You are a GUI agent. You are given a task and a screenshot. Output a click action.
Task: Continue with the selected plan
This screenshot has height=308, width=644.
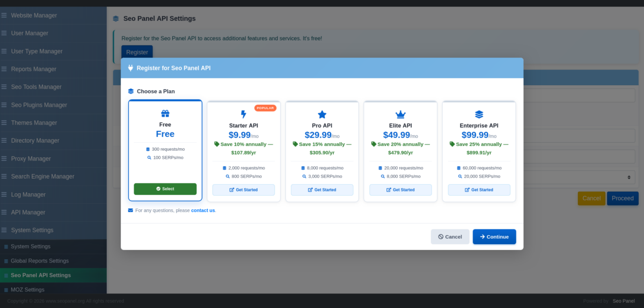(494, 237)
